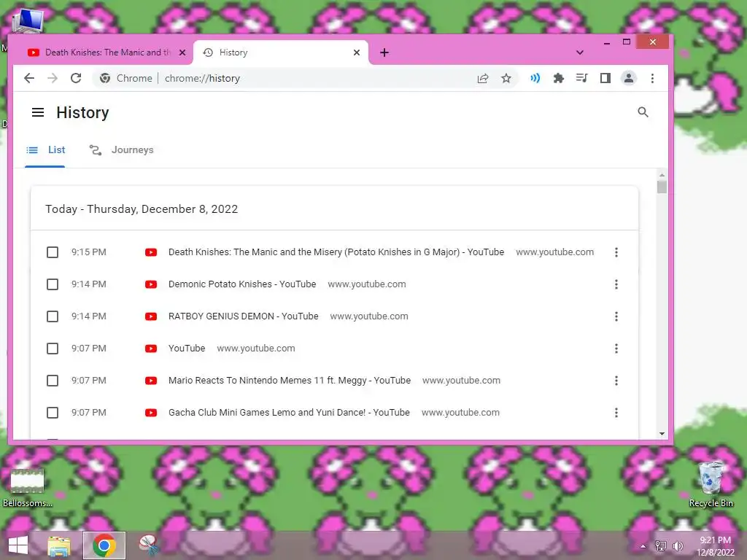Image resolution: width=747 pixels, height=560 pixels.
Task: Open the profile avatar menu
Action: (x=628, y=78)
